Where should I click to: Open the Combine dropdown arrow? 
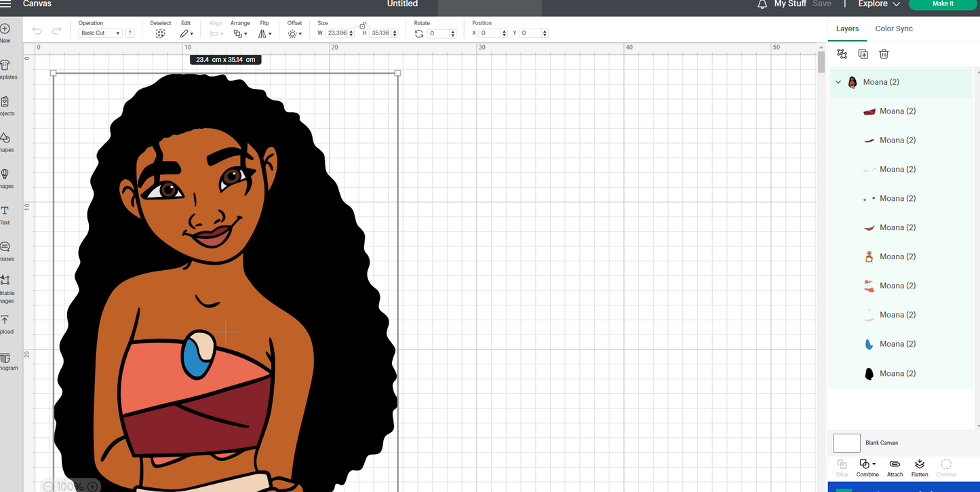[x=875, y=463]
